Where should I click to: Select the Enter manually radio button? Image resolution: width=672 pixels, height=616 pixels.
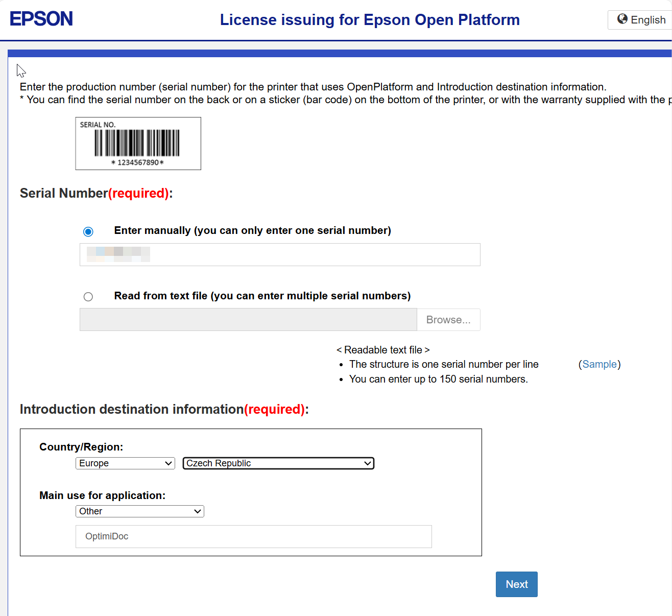click(x=88, y=232)
